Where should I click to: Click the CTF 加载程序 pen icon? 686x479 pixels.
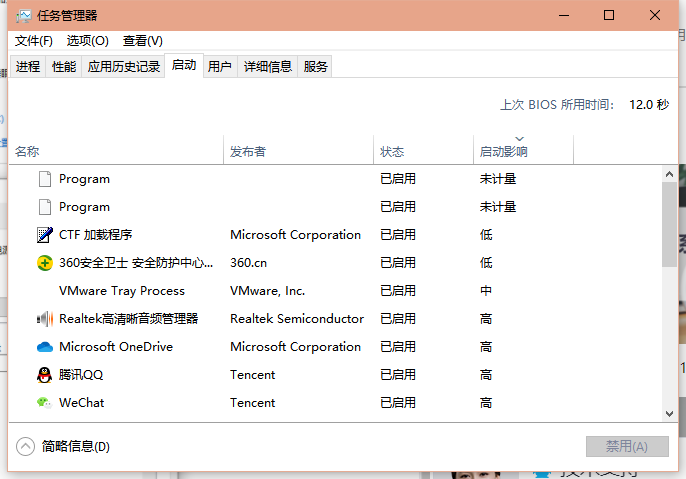(44, 235)
